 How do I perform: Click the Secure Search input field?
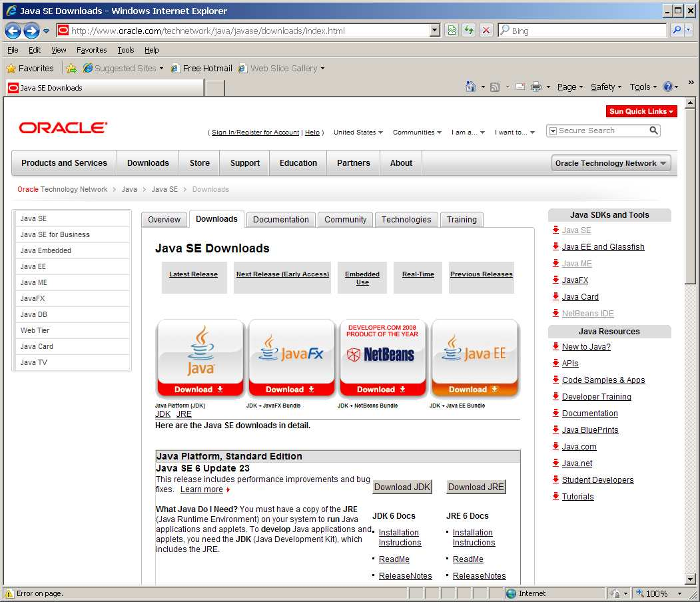(603, 131)
